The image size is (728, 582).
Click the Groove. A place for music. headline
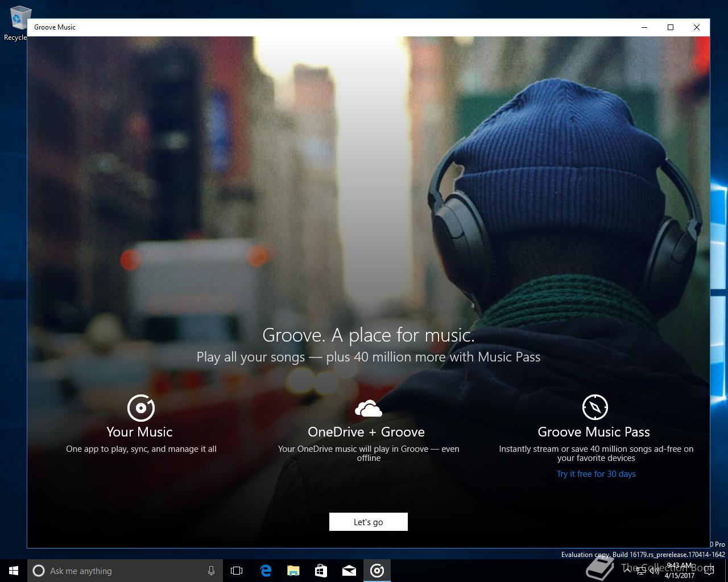point(369,335)
